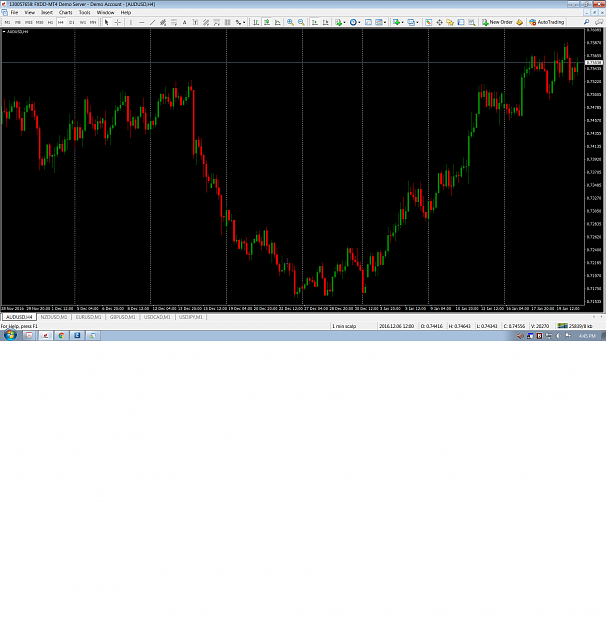Open the Windows Start menu
The image size is (606, 625).
[x=10, y=335]
